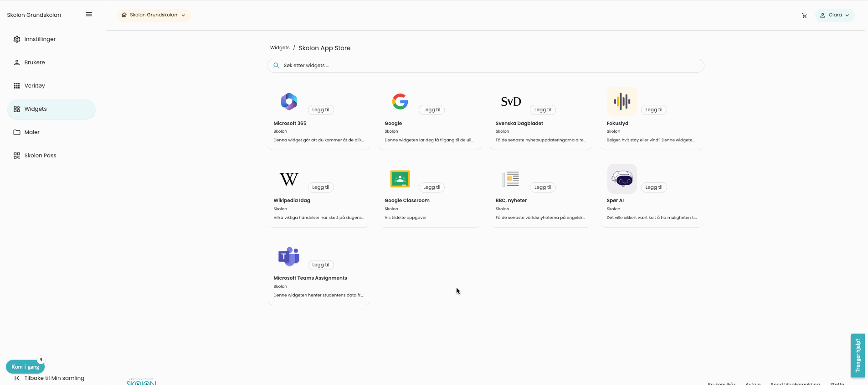Select Skolon Pass in the sidebar
Screen dimensions: 868x385
pyautogui.click(x=40, y=156)
